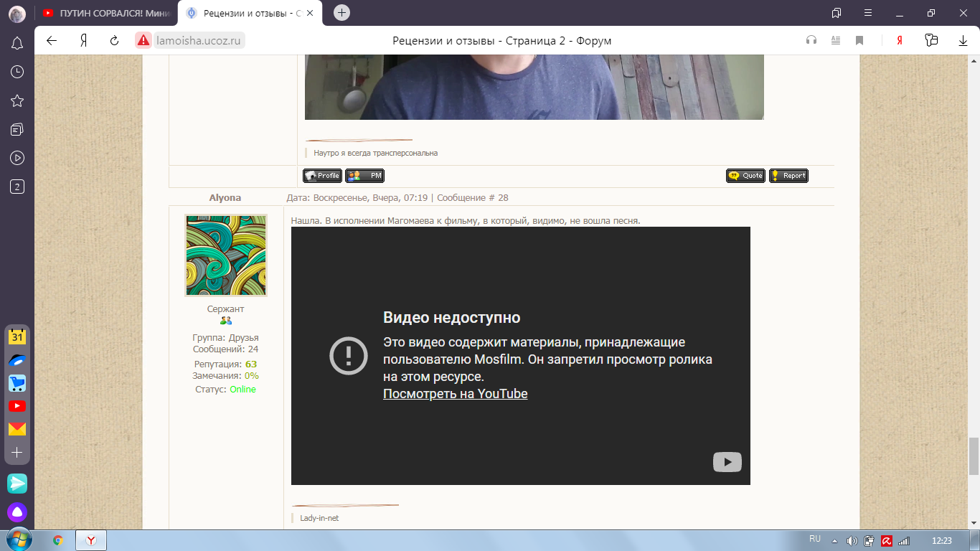980x551 pixels.
Task: Open the bookmarks star in sidebar
Action: (x=17, y=100)
